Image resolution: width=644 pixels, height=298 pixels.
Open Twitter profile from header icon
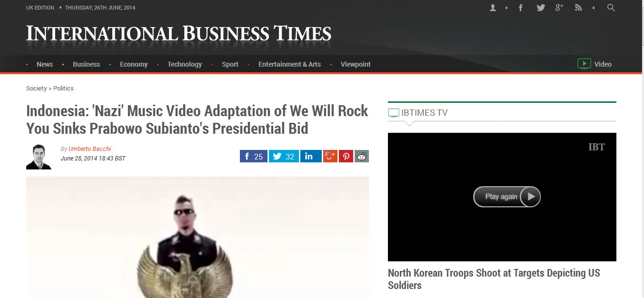coord(541,8)
